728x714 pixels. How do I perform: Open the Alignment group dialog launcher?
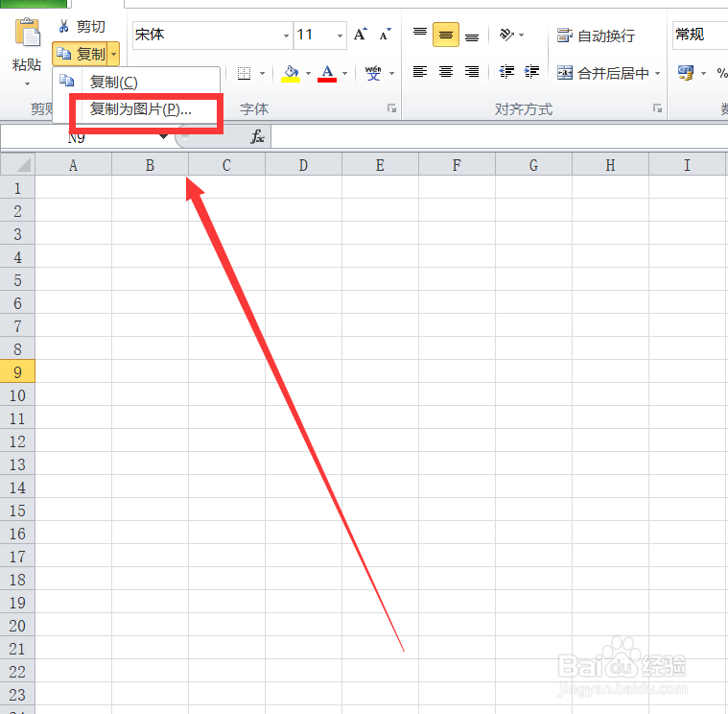[x=657, y=108]
